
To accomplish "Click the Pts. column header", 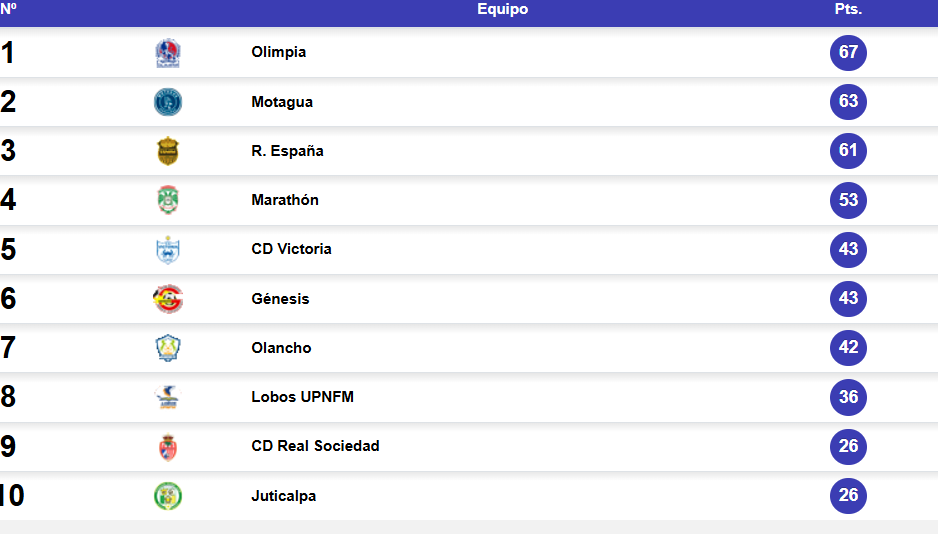I will [x=848, y=9].
